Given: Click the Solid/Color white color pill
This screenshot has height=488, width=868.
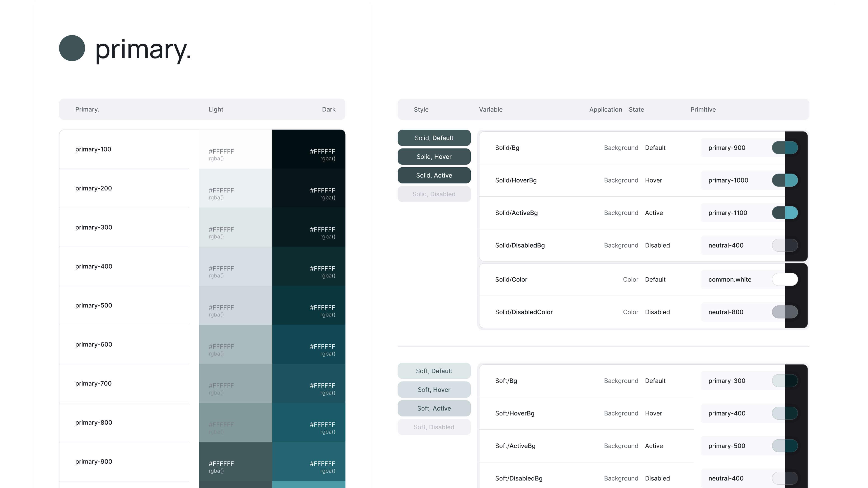Looking at the screenshot, I should [785, 279].
